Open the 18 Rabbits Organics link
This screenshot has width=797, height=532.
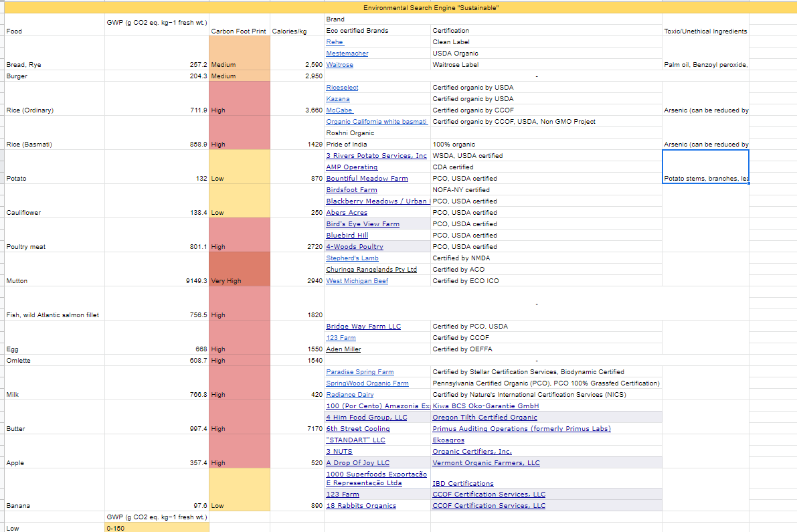[x=361, y=506]
